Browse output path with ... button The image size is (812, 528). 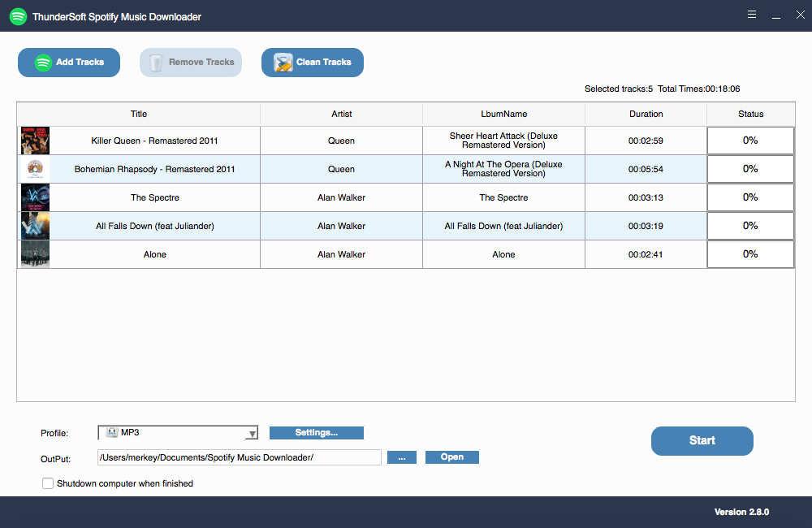click(x=402, y=457)
